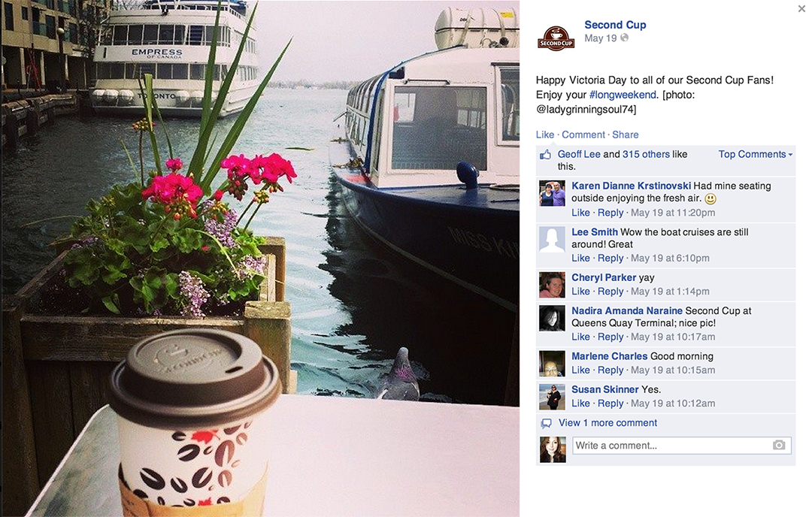Share the Second Cup post

click(x=625, y=135)
